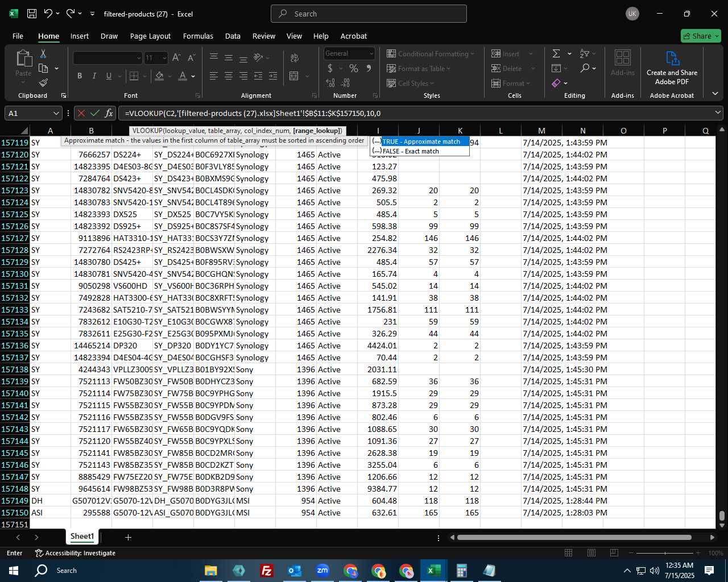
Task: Click the Search box in title bar
Action: pos(369,14)
